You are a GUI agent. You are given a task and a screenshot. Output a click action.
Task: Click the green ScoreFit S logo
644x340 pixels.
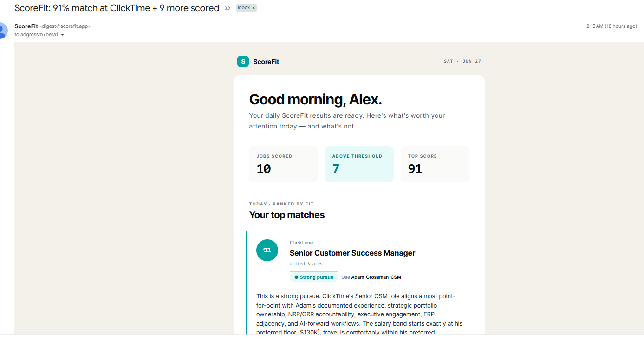[x=243, y=61]
